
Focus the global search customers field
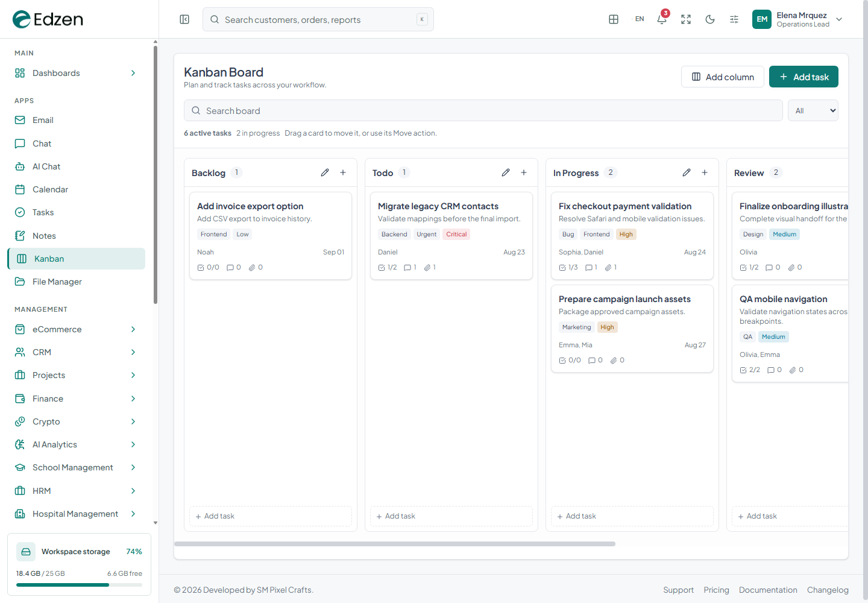(x=318, y=19)
